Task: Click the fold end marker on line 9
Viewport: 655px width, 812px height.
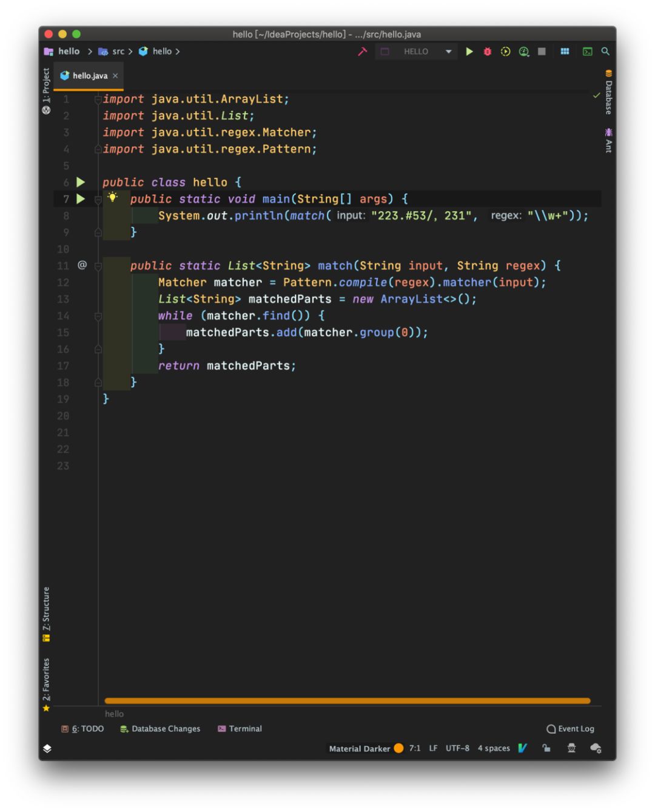Action: coord(98,232)
